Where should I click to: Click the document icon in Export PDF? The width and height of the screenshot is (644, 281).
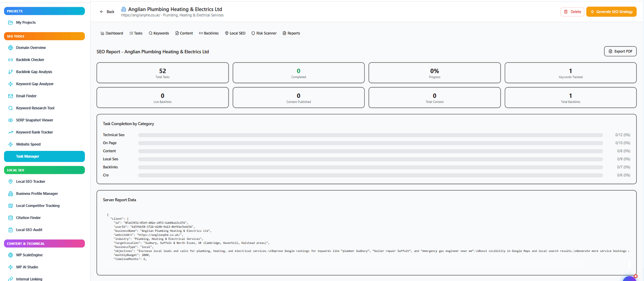point(610,51)
